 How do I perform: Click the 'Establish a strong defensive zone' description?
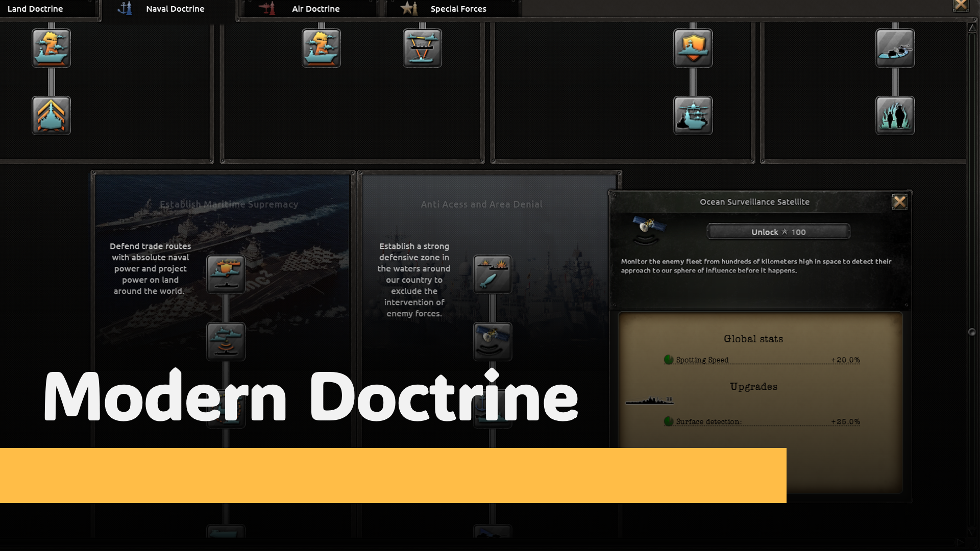point(414,280)
